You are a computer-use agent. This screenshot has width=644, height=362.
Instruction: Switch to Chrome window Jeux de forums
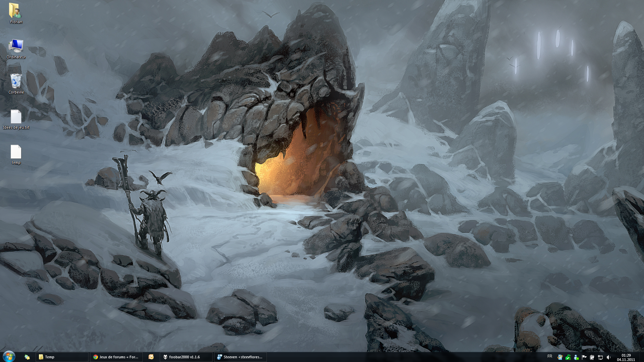(116, 357)
